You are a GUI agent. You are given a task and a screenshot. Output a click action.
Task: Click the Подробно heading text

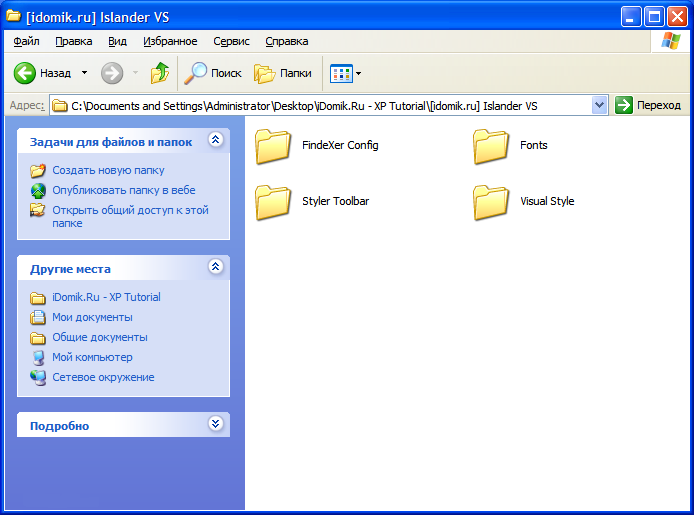[60, 426]
